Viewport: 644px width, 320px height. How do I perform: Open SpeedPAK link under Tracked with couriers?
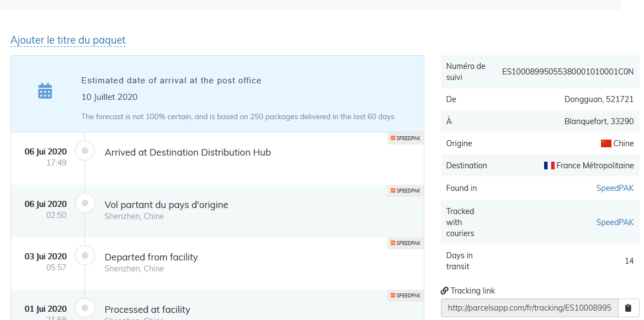(615, 222)
